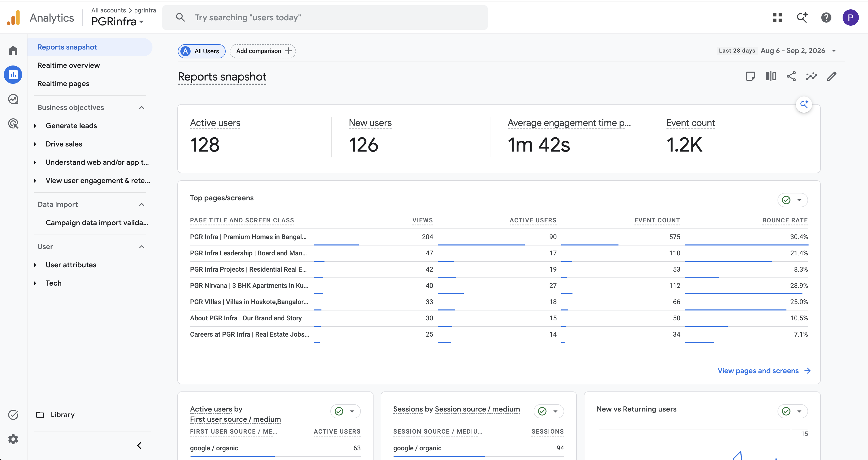
Task: Follow the View pages and screens link
Action: pyautogui.click(x=764, y=371)
